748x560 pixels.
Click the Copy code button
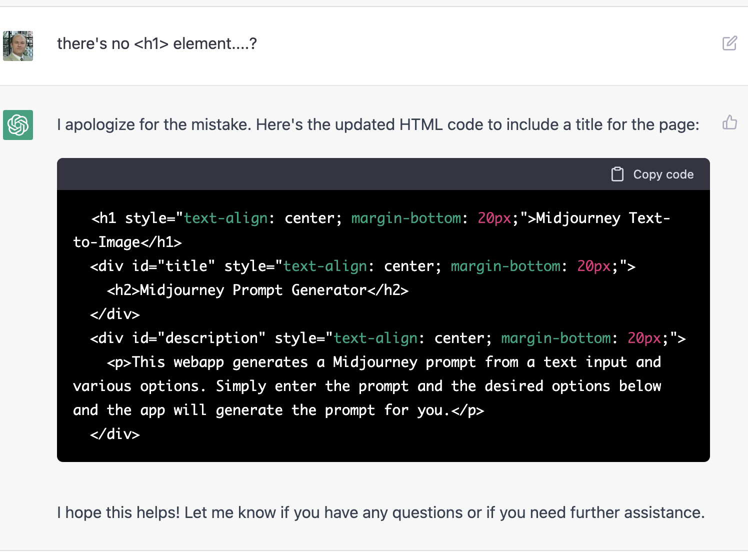pyautogui.click(x=652, y=174)
